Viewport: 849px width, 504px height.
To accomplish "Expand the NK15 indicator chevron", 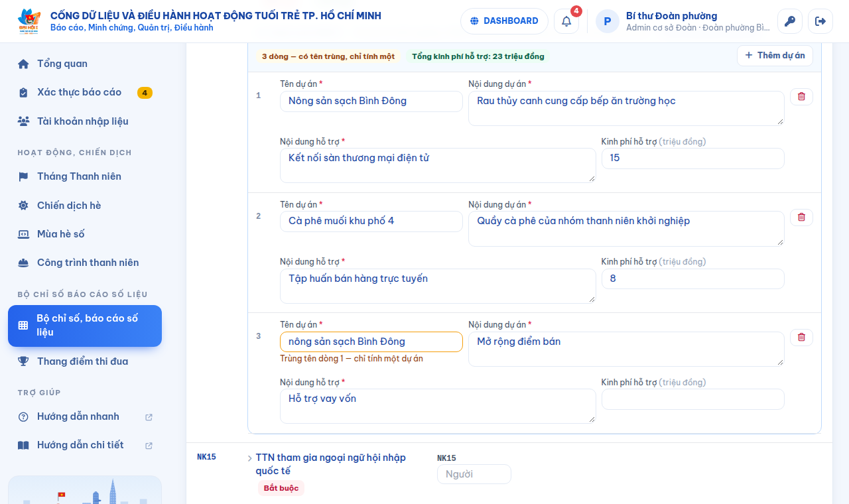I will (249, 458).
